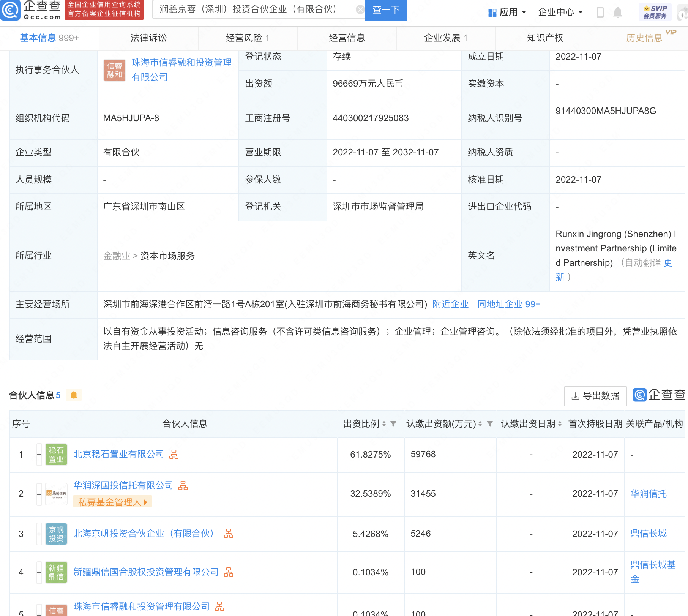Expand row 4 新疆鼎信国合 with plus
The image size is (688, 616).
(x=39, y=572)
